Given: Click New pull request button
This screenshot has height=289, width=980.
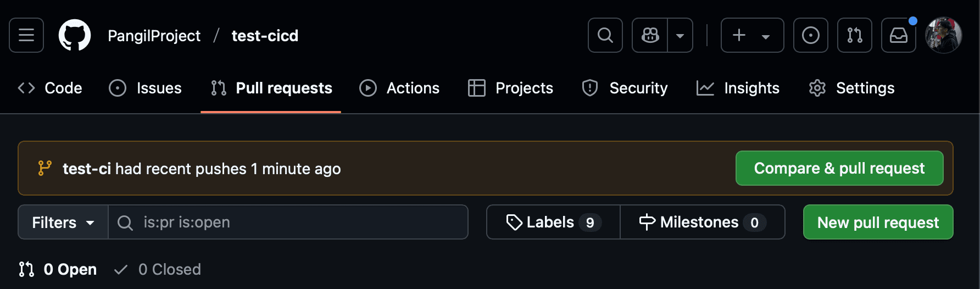Looking at the screenshot, I should 878,222.
